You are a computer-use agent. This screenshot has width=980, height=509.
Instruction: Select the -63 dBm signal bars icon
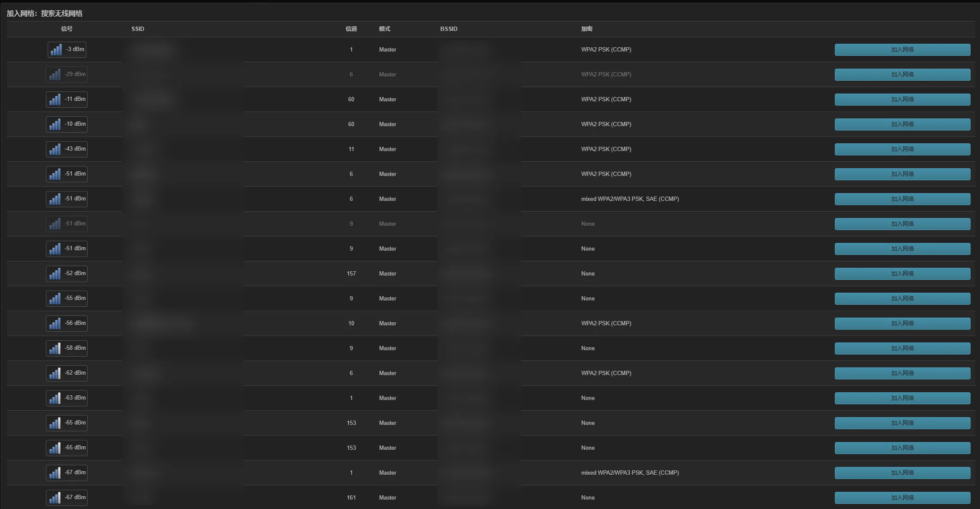55,398
